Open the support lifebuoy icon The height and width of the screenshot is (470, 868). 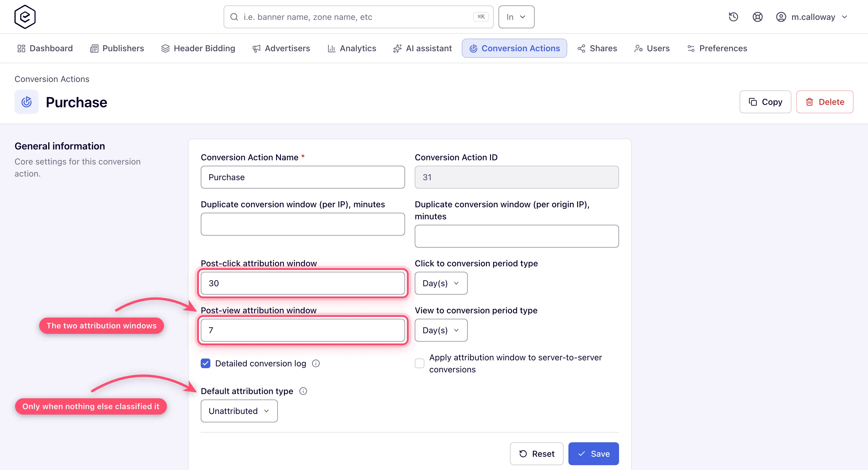tap(757, 17)
